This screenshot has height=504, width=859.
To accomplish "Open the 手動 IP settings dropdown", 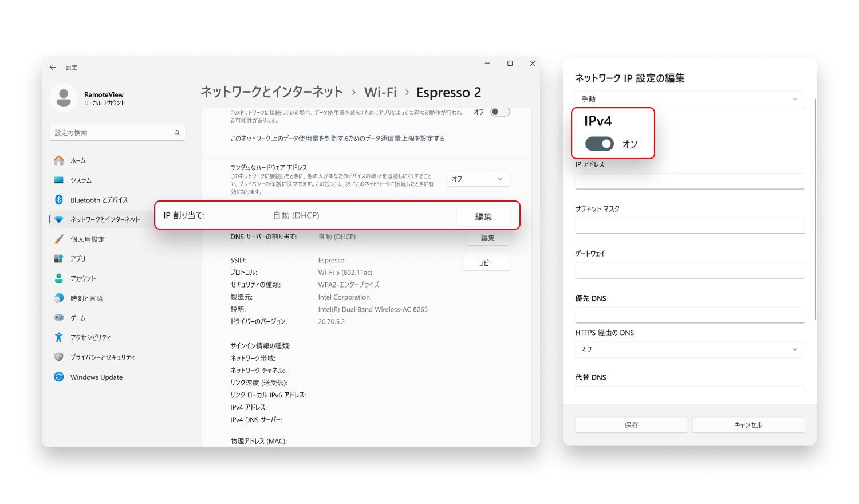I will click(x=689, y=99).
